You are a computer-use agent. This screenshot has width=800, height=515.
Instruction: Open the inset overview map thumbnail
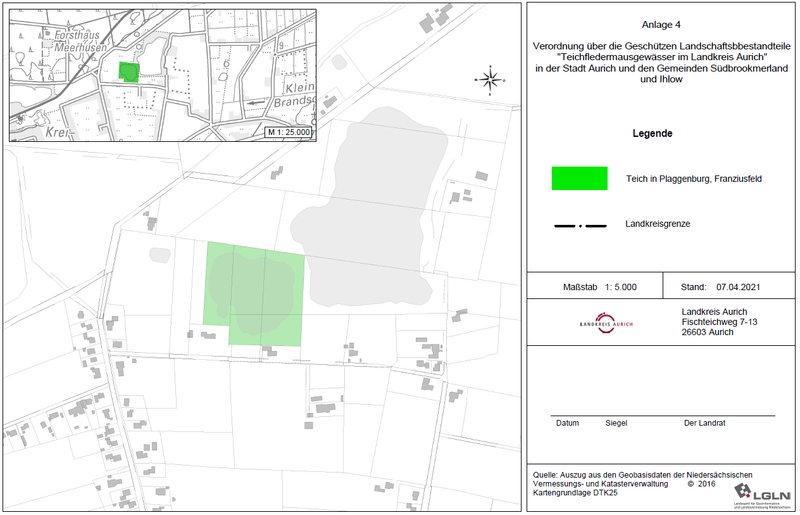pos(163,73)
